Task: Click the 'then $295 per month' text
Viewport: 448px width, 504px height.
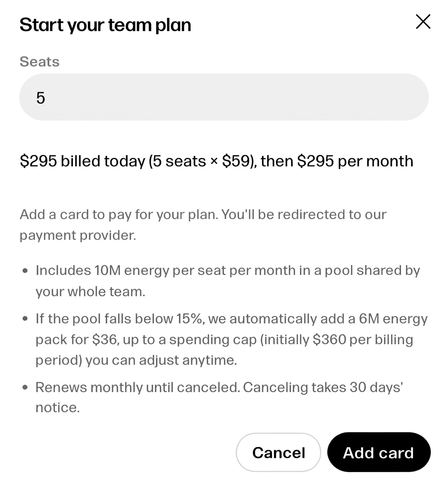Action: point(337,161)
